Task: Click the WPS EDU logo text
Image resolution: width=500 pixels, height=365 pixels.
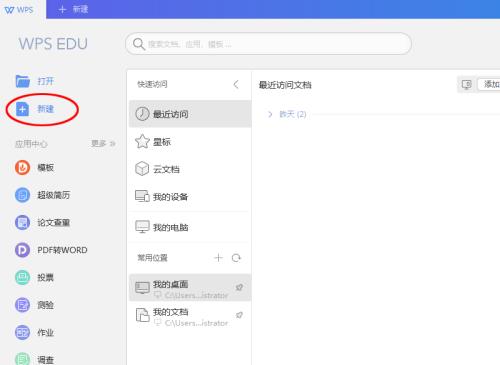Action: 53,44
